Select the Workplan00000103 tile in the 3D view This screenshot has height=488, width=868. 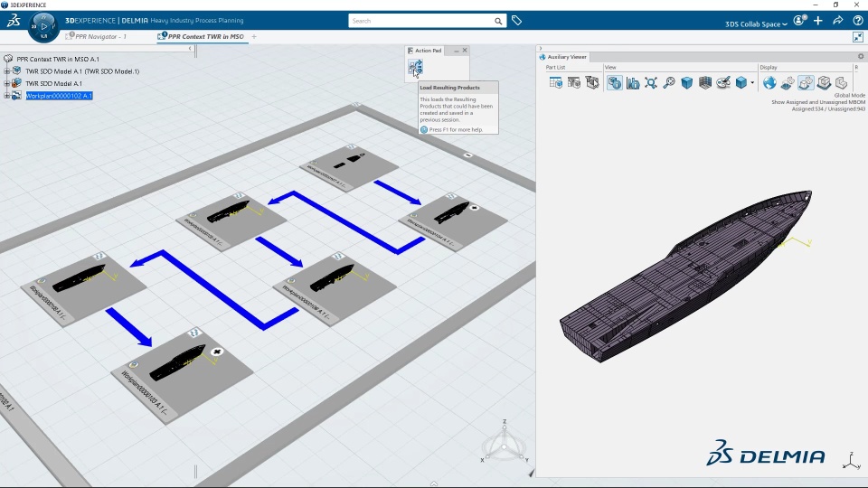(x=182, y=377)
